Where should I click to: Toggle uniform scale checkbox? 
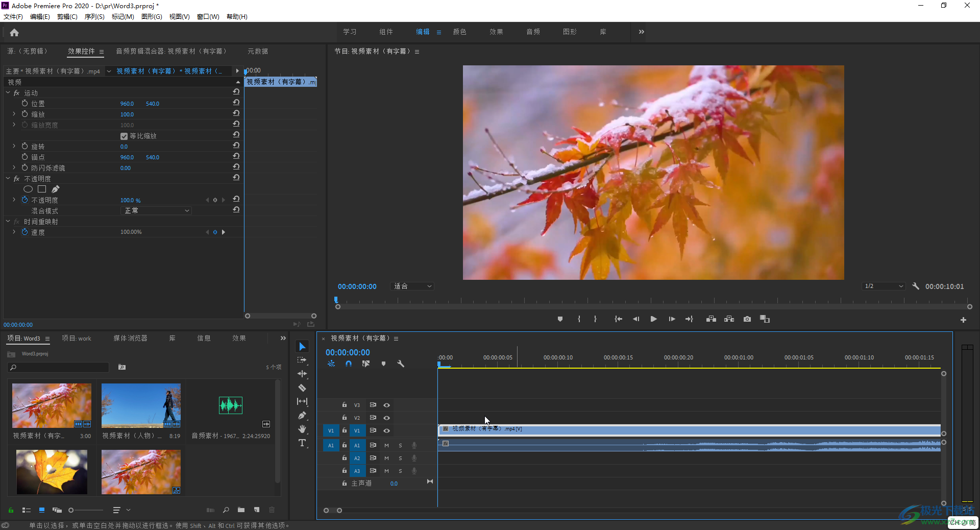124,136
